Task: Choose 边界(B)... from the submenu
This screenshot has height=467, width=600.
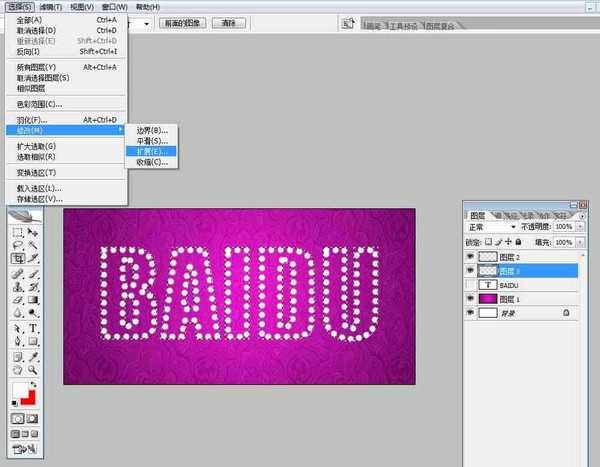Action: coord(152,130)
